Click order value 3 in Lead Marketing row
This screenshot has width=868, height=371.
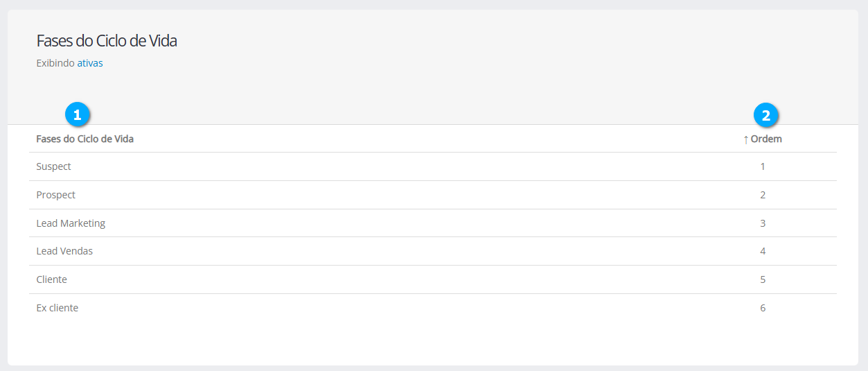pos(763,223)
